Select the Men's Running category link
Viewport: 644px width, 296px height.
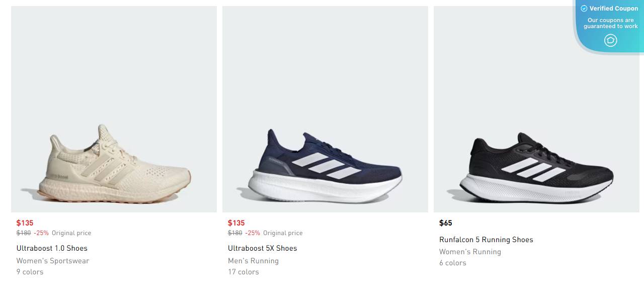[x=253, y=260]
